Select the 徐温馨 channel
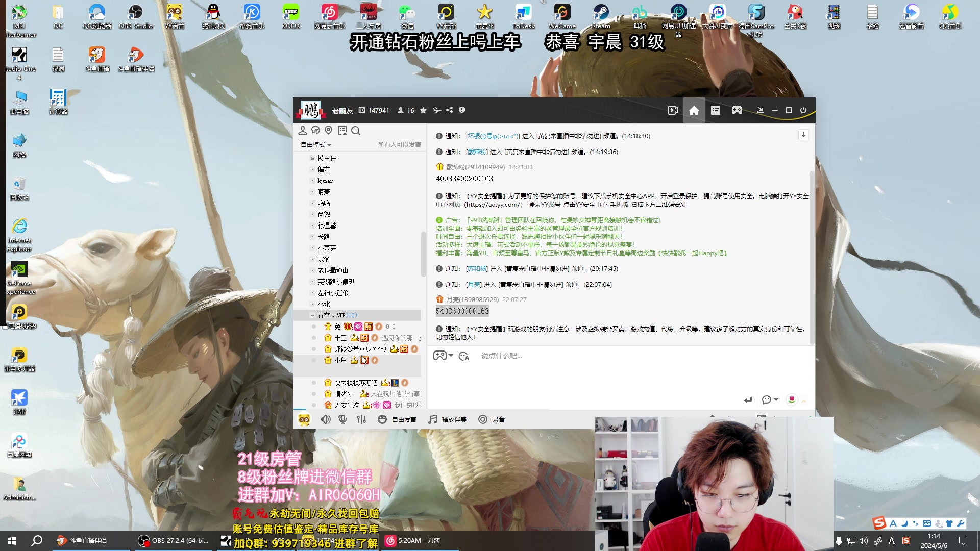The image size is (980, 551). (327, 226)
